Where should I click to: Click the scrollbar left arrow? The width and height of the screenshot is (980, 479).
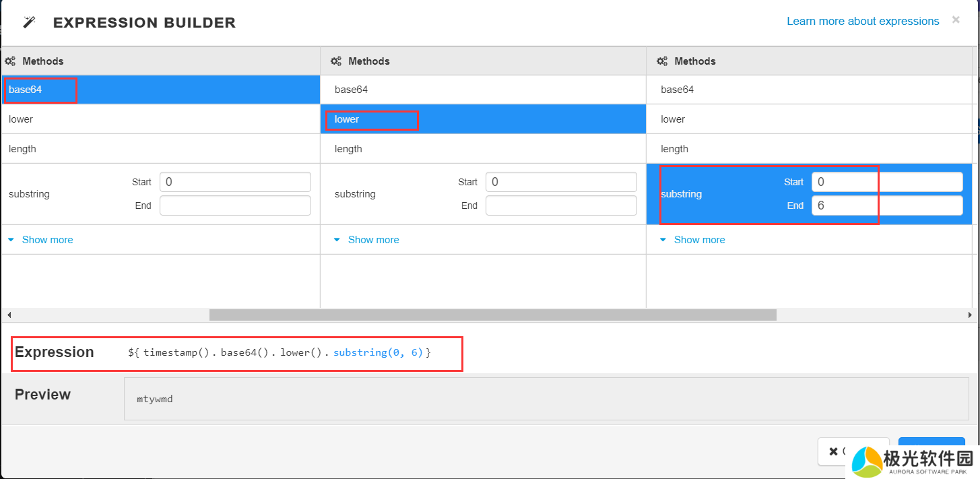point(9,315)
